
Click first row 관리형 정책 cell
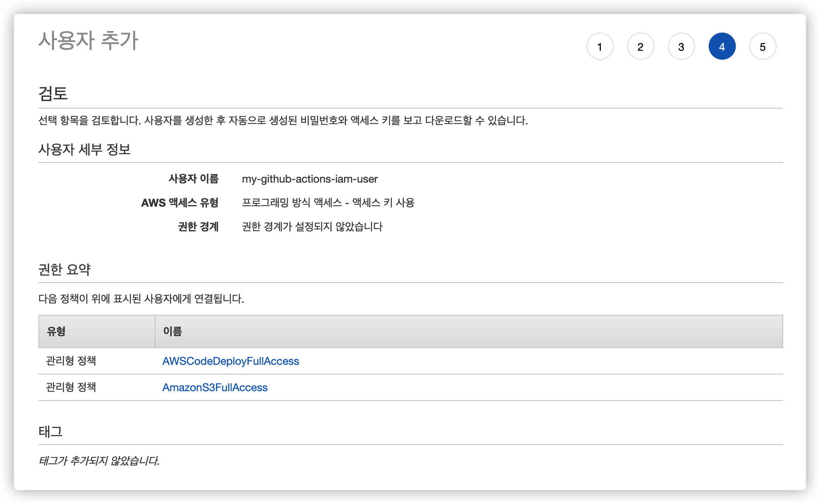pos(71,361)
